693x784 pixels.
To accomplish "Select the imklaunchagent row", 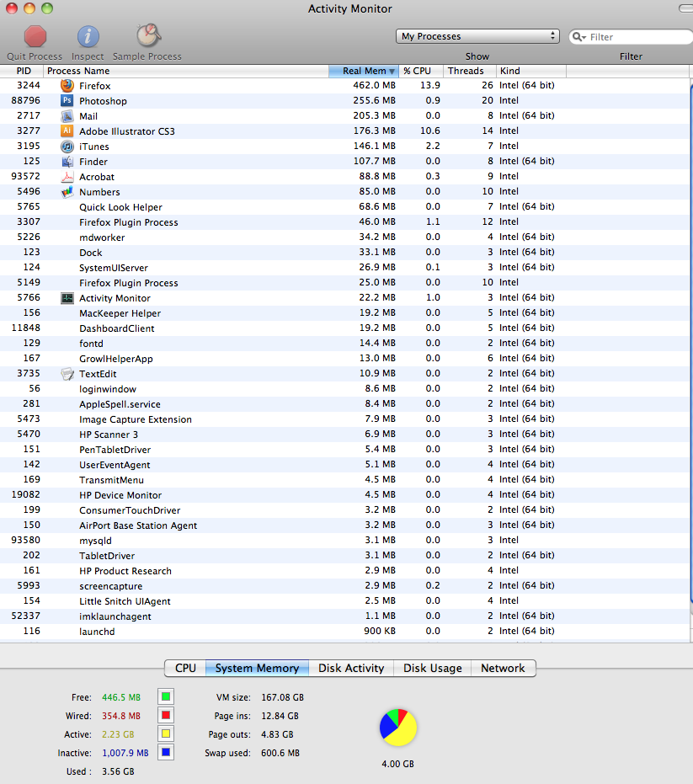I will (x=345, y=616).
